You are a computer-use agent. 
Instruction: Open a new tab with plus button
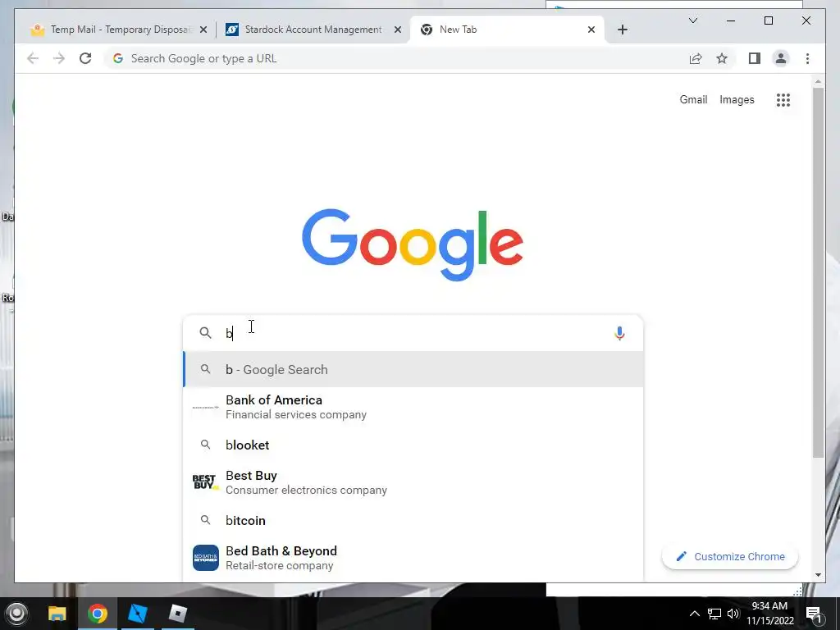coord(622,30)
